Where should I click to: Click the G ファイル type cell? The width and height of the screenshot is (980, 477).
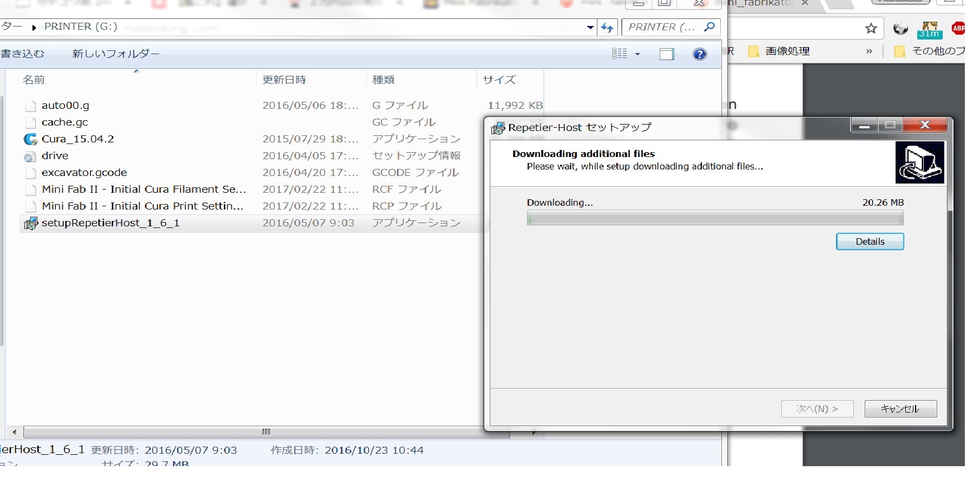[x=400, y=106]
